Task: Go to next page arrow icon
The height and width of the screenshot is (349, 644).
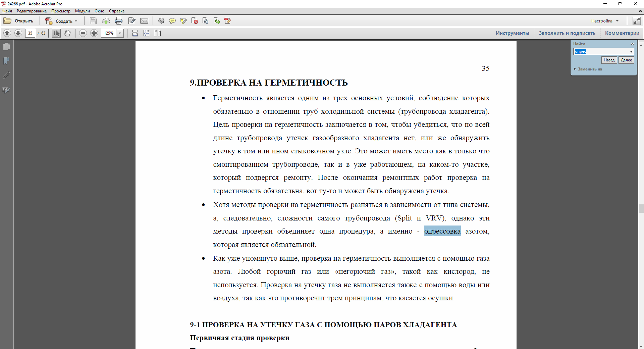Action: pyautogui.click(x=18, y=33)
